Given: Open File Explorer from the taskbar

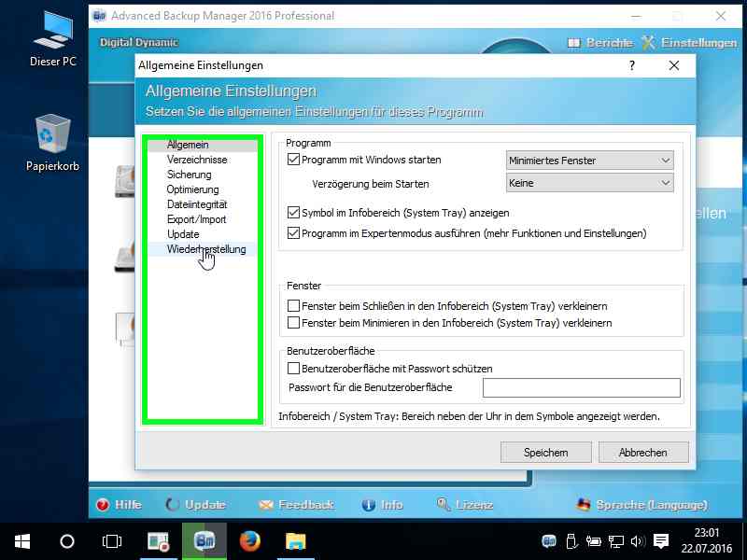Looking at the screenshot, I should point(295,541).
